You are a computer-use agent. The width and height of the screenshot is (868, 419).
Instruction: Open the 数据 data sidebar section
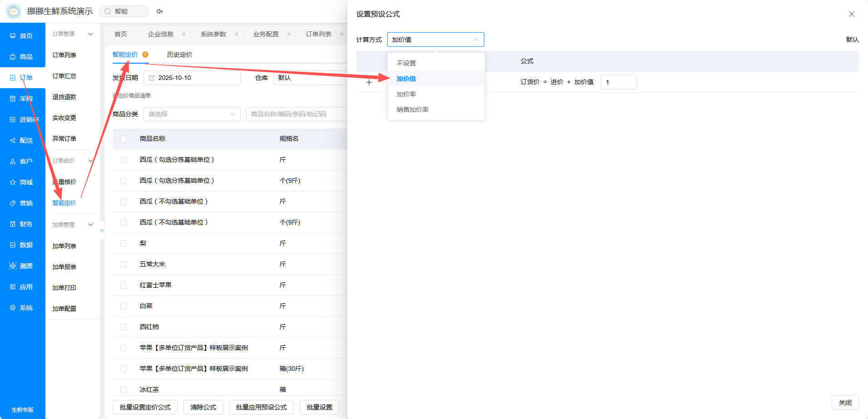click(x=22, y=245)
